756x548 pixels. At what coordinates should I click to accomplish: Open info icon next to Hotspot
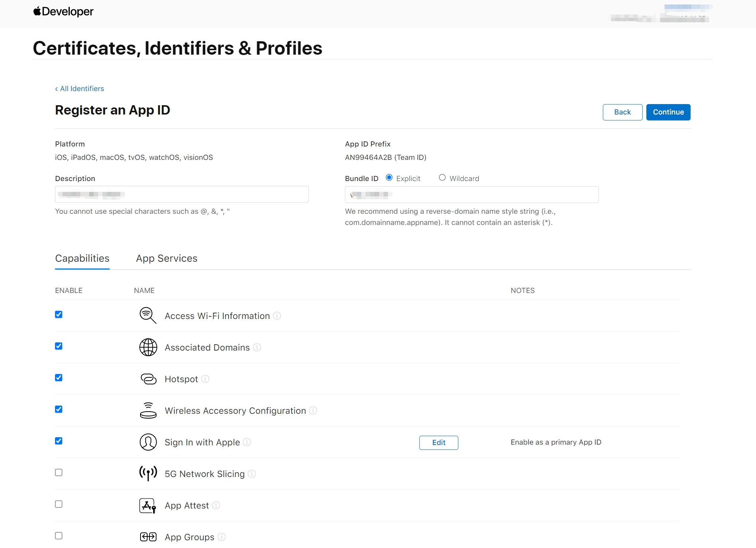205,379
